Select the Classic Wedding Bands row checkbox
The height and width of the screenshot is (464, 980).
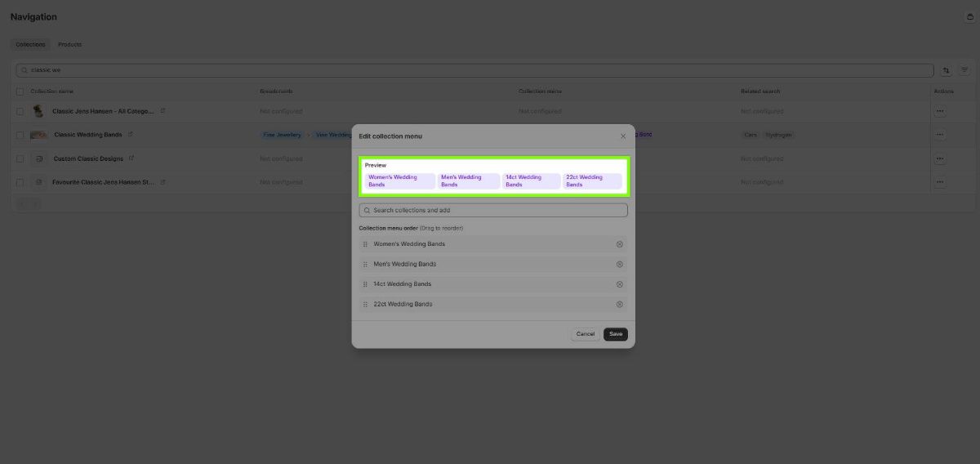pos(20,135)
